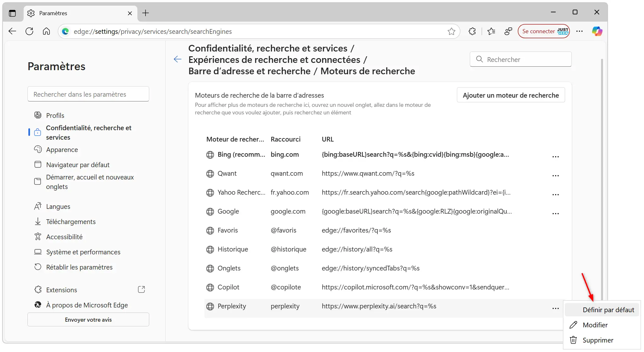Click Envoyer votre avis button
Image resolution: width=644 pixels, height=352 pixels.
point(88,319)
